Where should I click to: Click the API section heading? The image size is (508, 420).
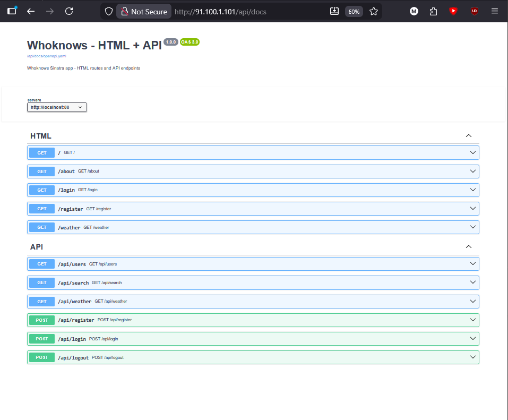coord(37,247)
